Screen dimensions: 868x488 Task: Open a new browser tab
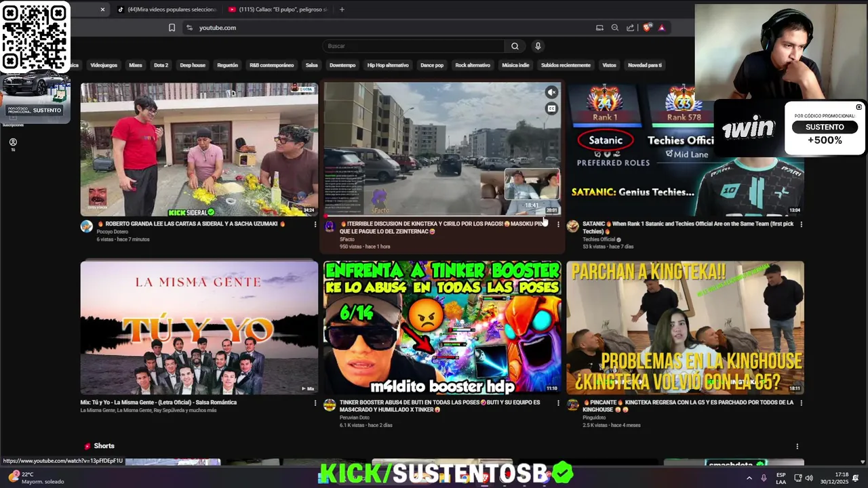342,9
